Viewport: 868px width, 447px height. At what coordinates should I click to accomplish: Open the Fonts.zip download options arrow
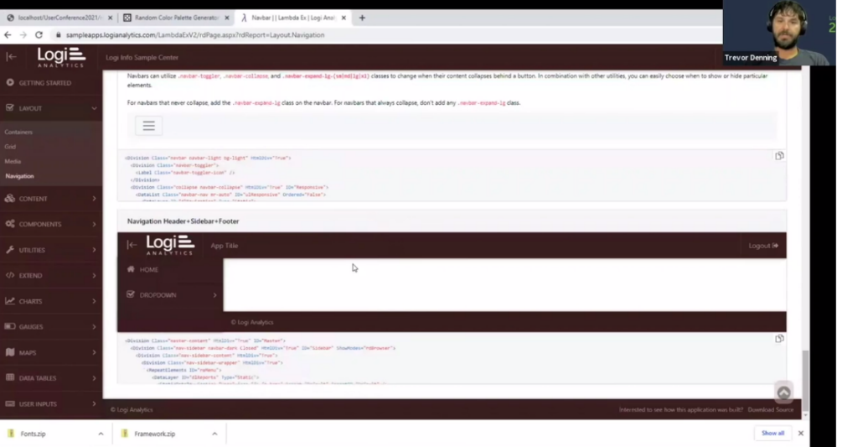[x=101, y=434]
